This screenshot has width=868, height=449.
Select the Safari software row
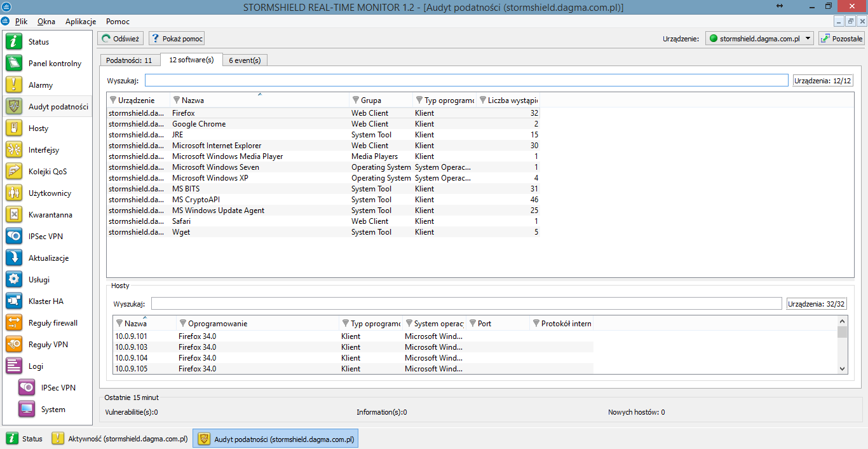[323, 221]
